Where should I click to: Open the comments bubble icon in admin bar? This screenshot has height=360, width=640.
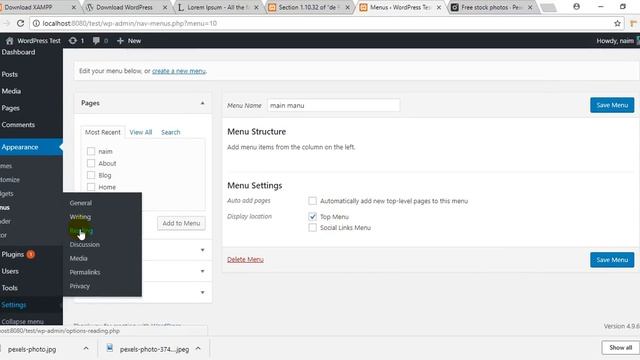tap(96, 41)
